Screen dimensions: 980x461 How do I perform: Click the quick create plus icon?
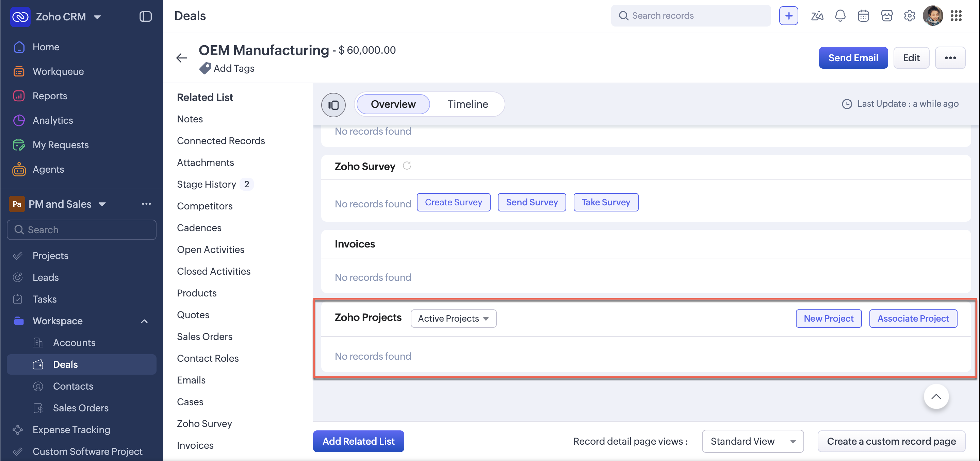click(788, 16)
